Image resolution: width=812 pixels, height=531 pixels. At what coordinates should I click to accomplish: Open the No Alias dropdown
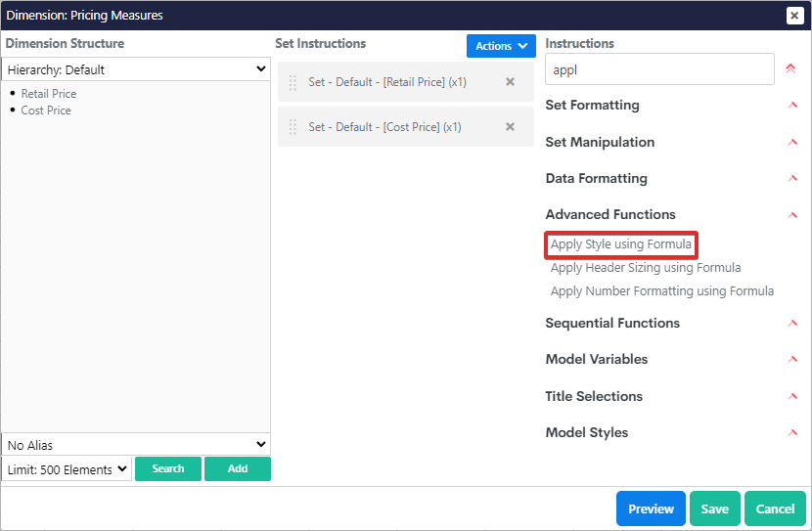(x=136, y=445)
